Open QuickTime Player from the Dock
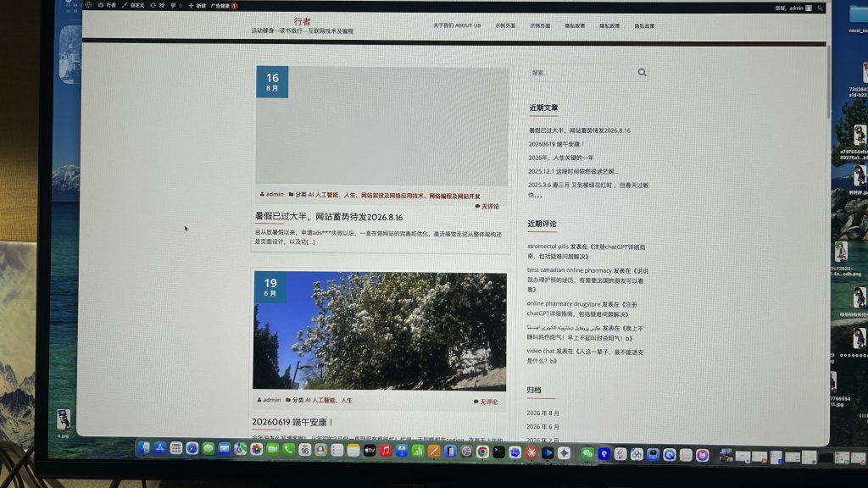Image resolution: width=868 pixels, height=488 pixels. (x=670, y=454)
